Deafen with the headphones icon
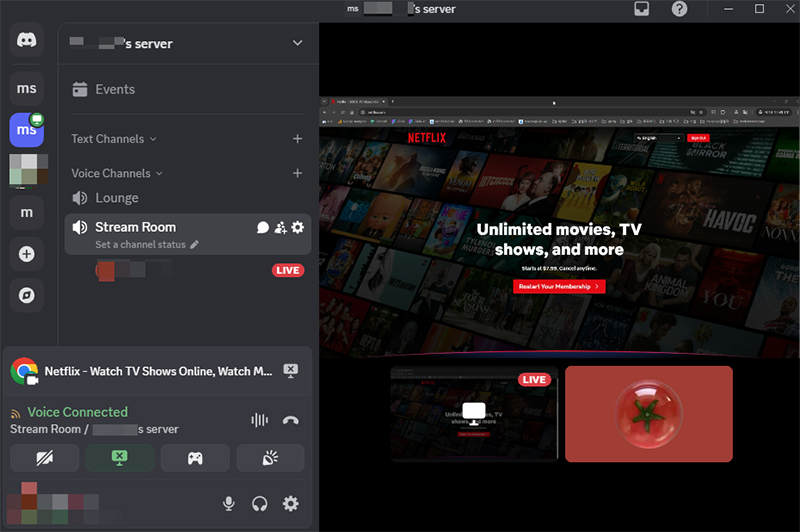 click(x=260, y=504)
